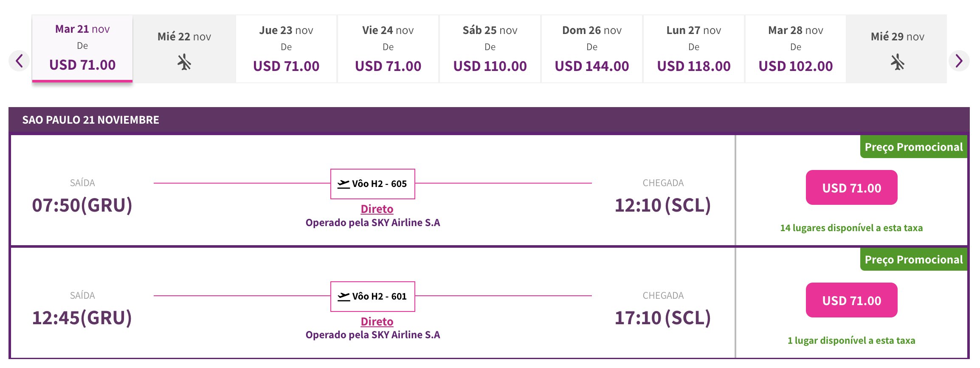Image resolution: width=980 pixels, height=368 pixels.
Task: Click plane icon in Vôo H2 - 601 box
Action: pos(344,297)
